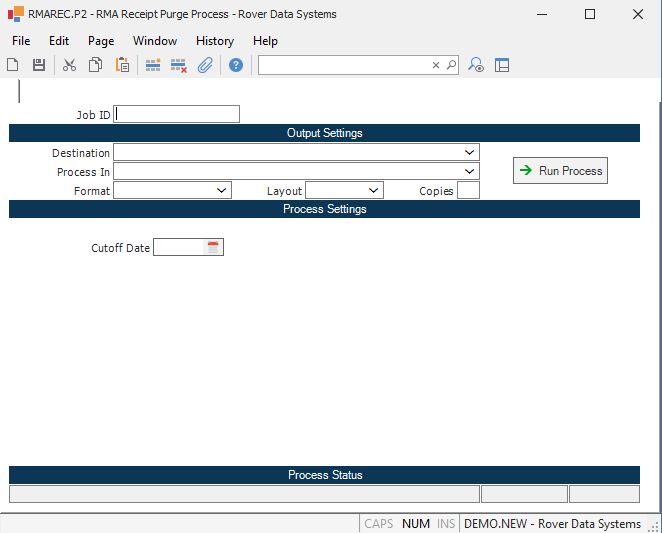The height and width of the screenshot is (533, 662).
Task: Open the Format dropdown list
Action: pos(222,190)
